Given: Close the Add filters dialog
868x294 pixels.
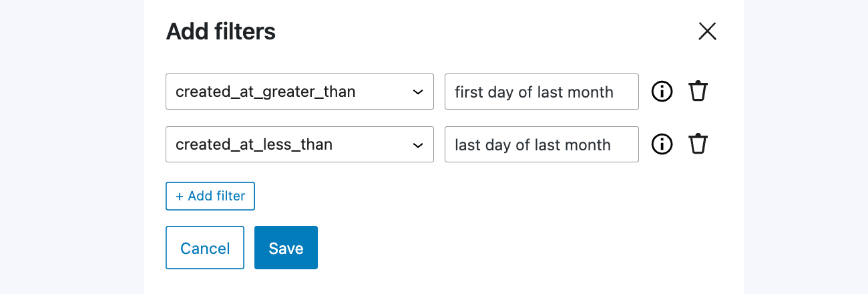Looking at the screenshot, I should [707, 31].
